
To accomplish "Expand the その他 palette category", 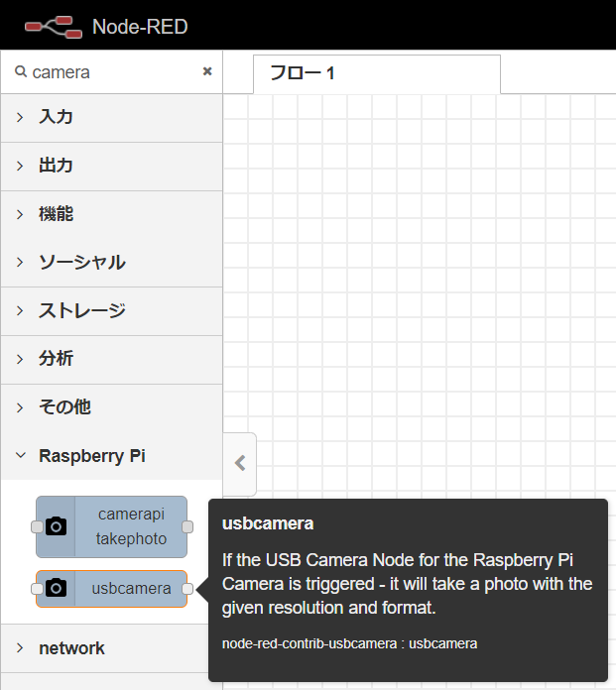I will 111,407.
